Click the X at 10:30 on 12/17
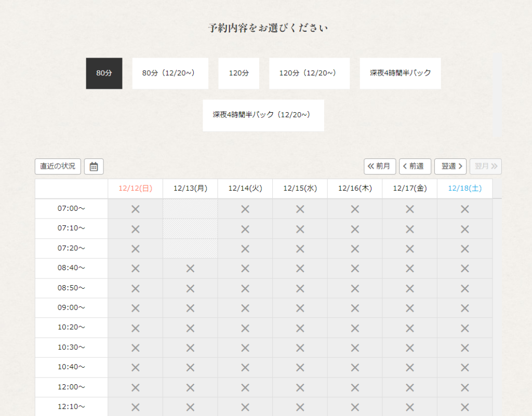 point(410,348)
